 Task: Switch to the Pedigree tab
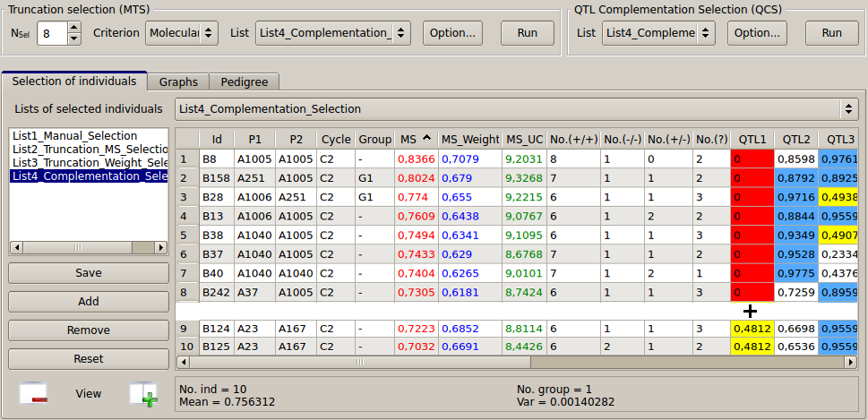(245, 81)
